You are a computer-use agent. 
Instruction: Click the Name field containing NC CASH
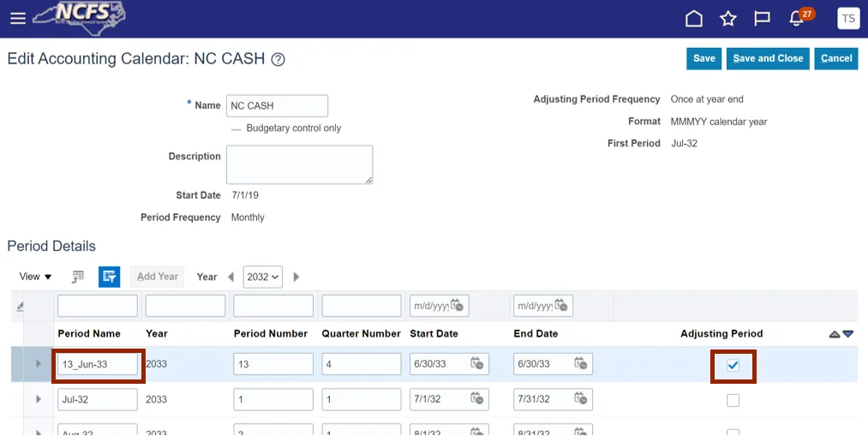coord(277,105)
